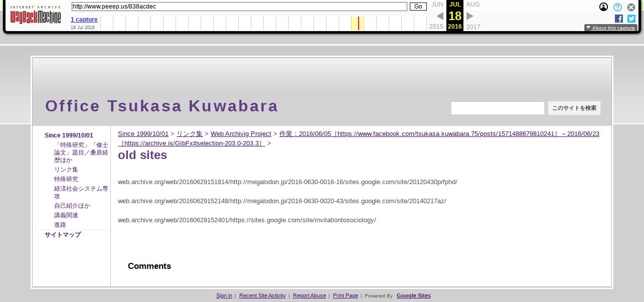644x302 pixels.
Task: Click the 20140217az archive URL text
Action: [282, 201]
